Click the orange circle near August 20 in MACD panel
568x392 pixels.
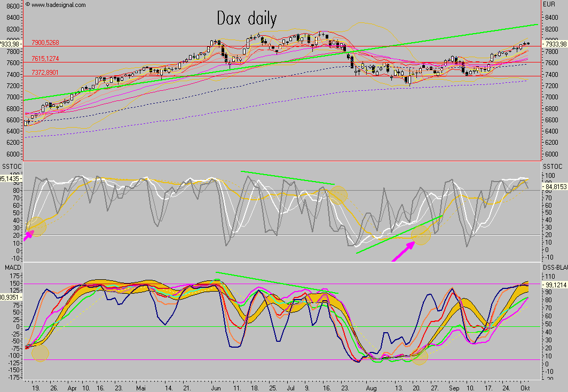420,357
